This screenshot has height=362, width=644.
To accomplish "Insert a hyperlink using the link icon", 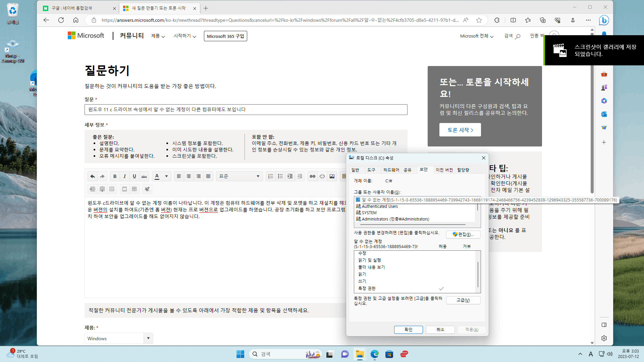I will tap(312, 176).
